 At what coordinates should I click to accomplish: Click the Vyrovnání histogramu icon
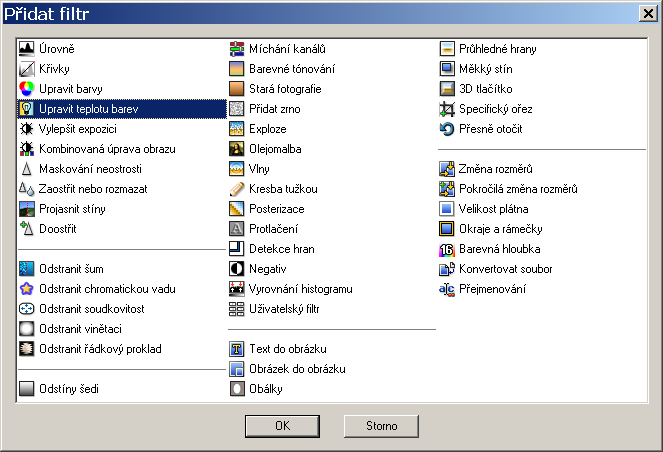click(x=236, y=289)
